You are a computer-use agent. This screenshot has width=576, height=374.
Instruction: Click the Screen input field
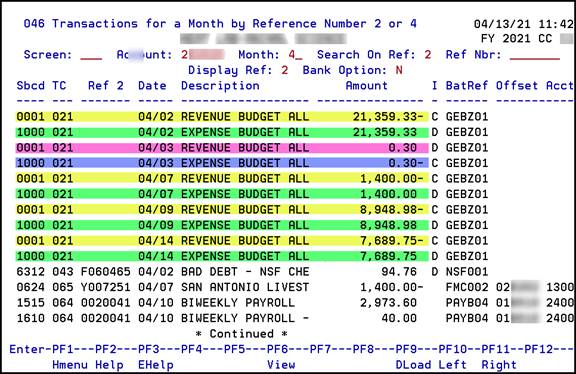coord(91,55)
